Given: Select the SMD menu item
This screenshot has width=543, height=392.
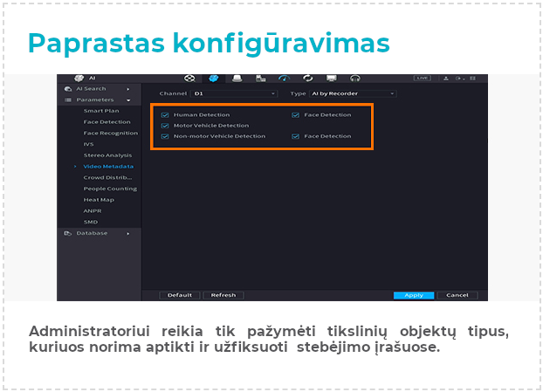Looking at the screenshot, I should (91, 222).
